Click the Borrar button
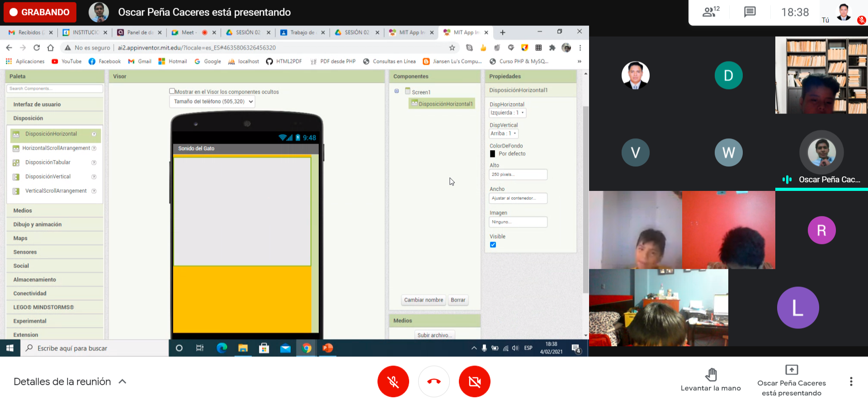Screen dimensions: 868x404 point(458,300)
